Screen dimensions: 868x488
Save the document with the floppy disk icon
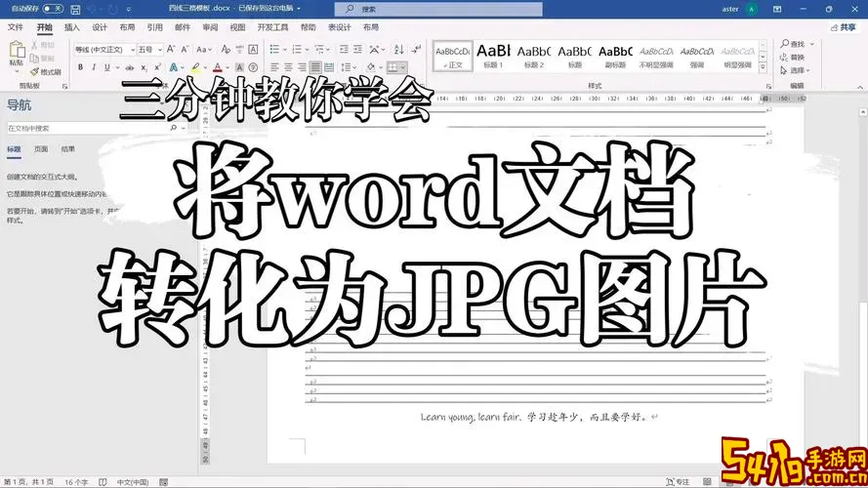coord(76,9)
